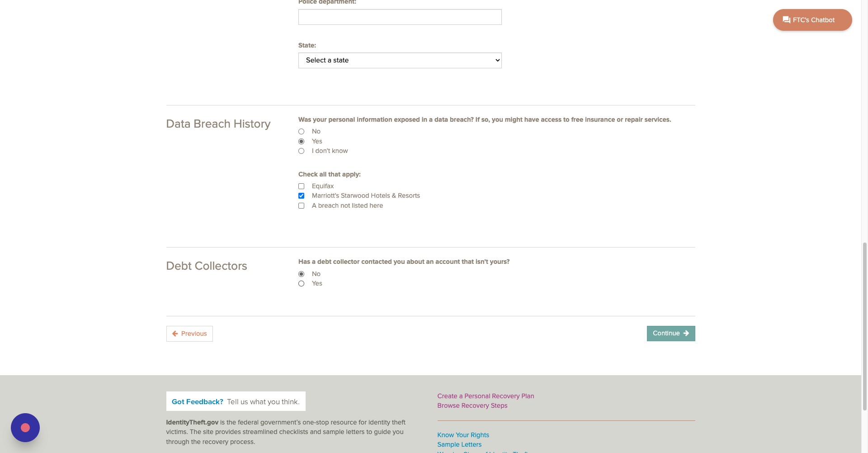Expand the Select a state dropdown
Image resolution: width=868 pixels, height=453 pixels.
tap(400, 61)
